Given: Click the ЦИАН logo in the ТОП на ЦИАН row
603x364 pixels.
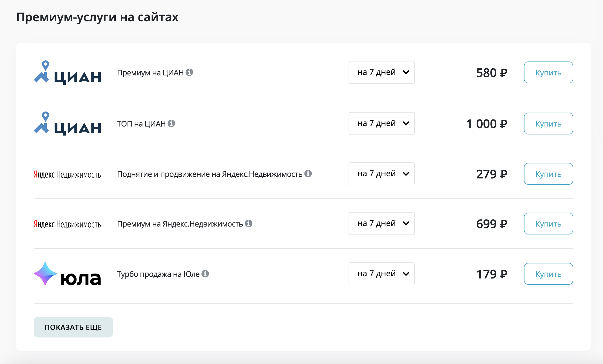Looking at the screenshot, I should click(67, 124).
